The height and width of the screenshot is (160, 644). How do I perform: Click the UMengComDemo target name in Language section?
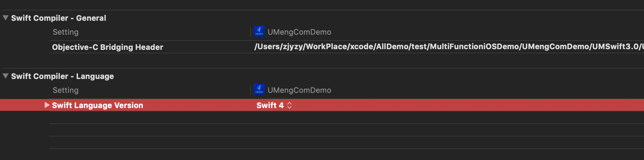tap(299, 90)
